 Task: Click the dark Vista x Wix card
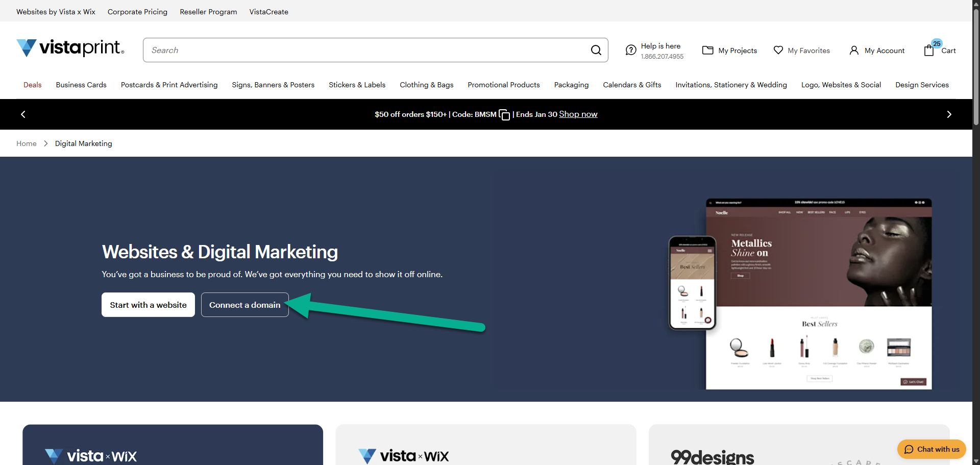pyautogui.click(x=173, y=445)
